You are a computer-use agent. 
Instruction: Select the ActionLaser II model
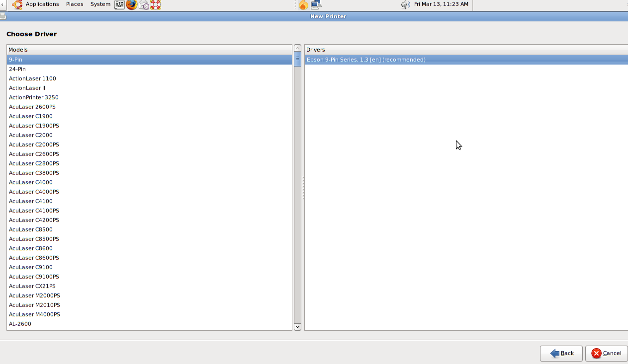[149, 88]
